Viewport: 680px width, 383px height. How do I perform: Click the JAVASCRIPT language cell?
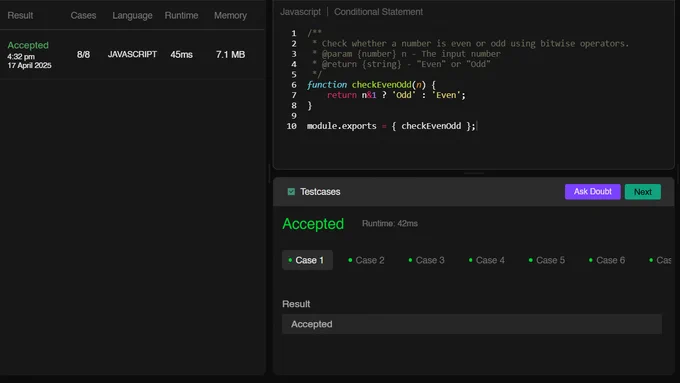click(x=132, y=55)
